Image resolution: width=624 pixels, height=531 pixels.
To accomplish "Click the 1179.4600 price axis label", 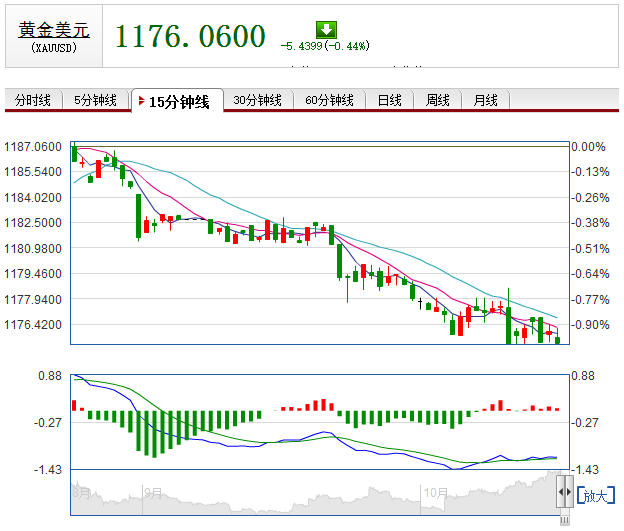I will click(33, 274).
